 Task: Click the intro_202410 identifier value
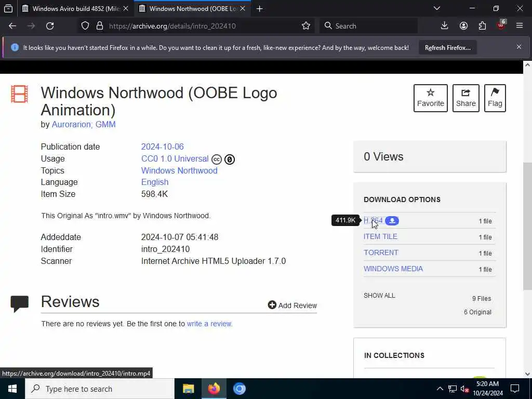tap(165, 249)
